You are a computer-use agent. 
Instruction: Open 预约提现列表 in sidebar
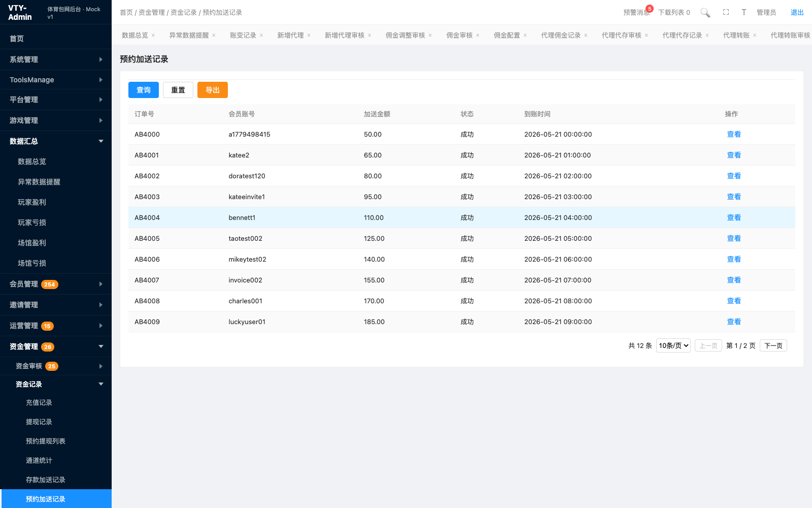coord(56,441)
